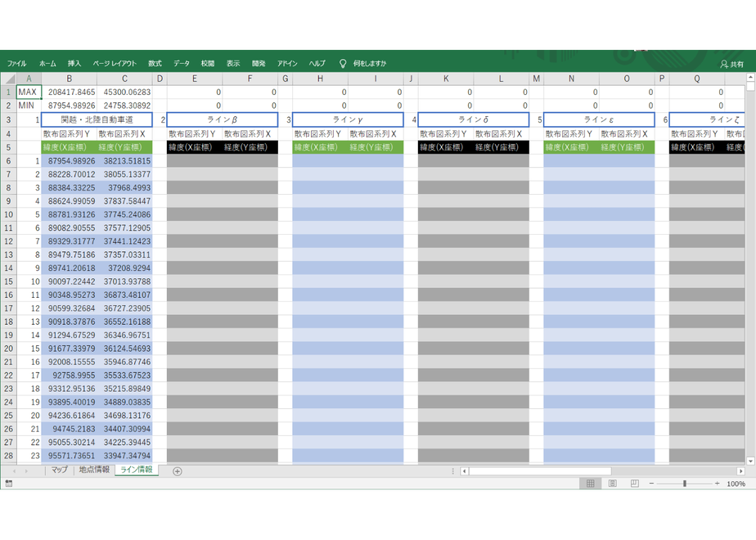Click the vertical scrollbar down arrow
The image size is (756, 540).
point(750,461)
